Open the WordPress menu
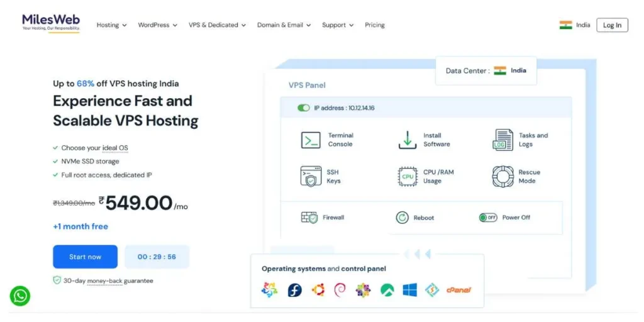 [157, 25]
